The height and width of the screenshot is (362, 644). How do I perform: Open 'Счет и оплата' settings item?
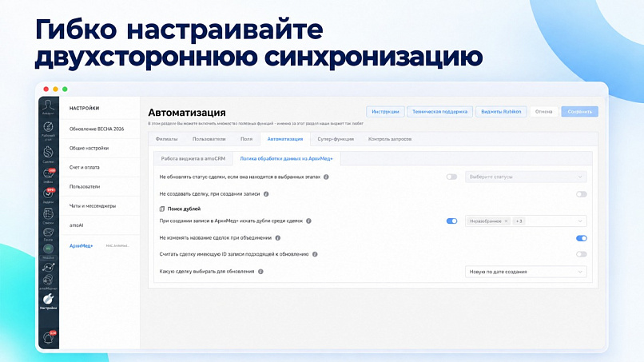(x=99, y=168)
